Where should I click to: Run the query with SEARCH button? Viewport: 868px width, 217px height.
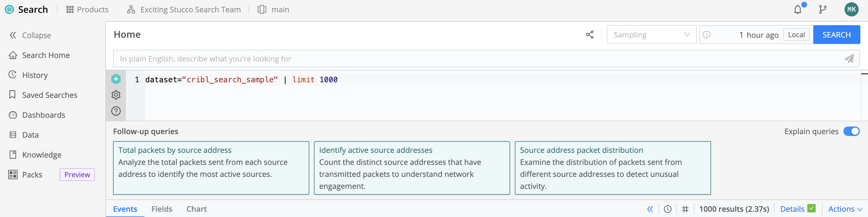(836, 35)
